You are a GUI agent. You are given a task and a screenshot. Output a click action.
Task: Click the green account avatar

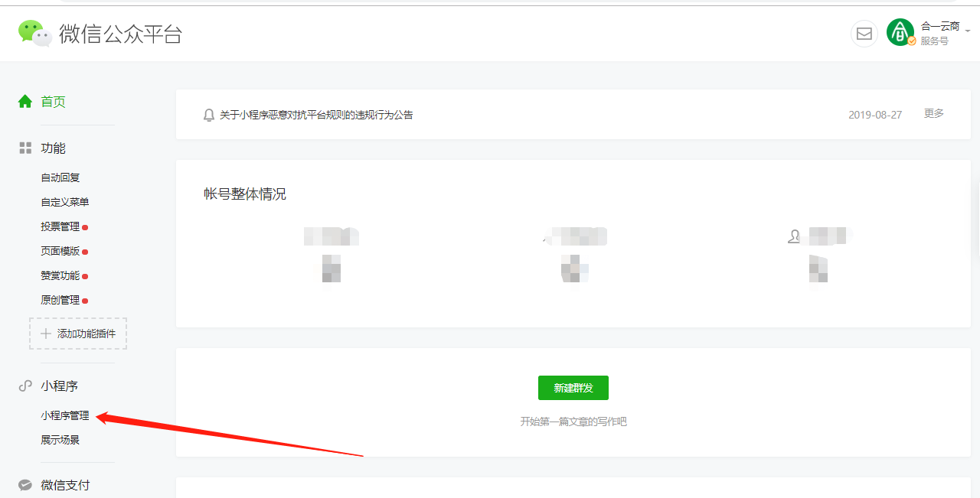(x=900, y=32)
